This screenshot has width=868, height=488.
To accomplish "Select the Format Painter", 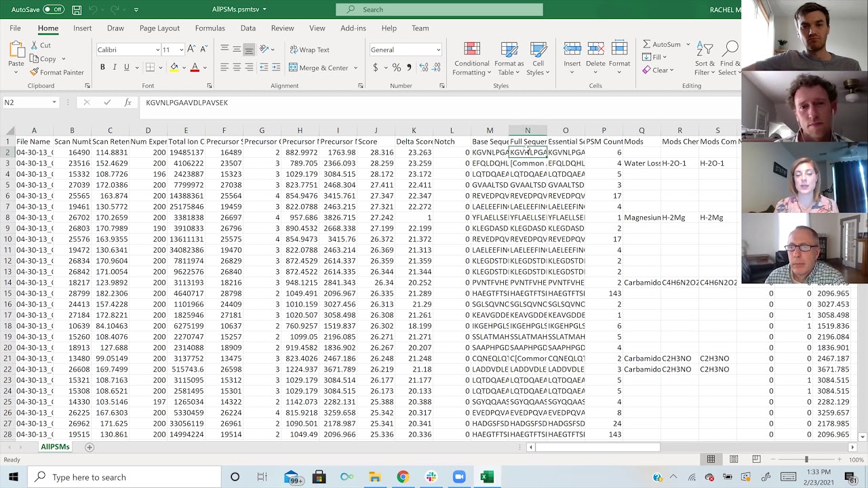I will pyautogui.click(x=57, y=73).
